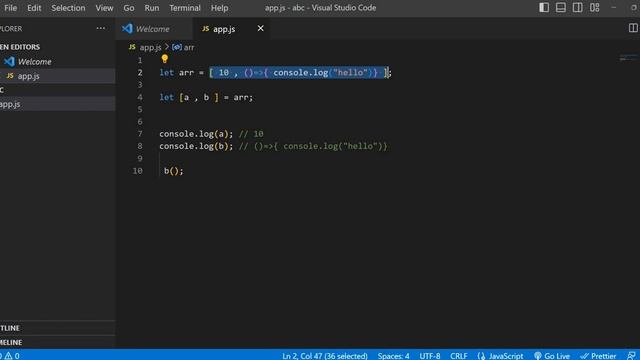Image resolution: width=640 pixels, height=360 pixels.
Task: Open the Terminal menu
Action: (x=185, y=8)
